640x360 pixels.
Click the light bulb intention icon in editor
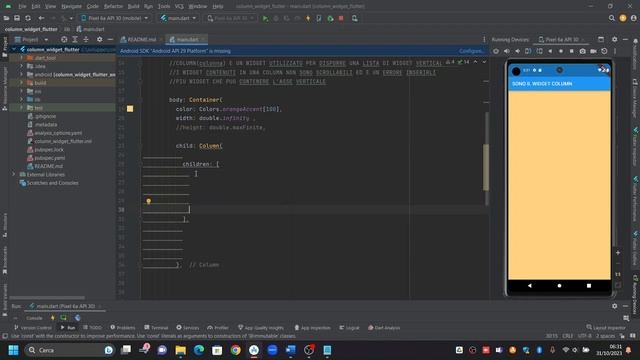point(149,201)
